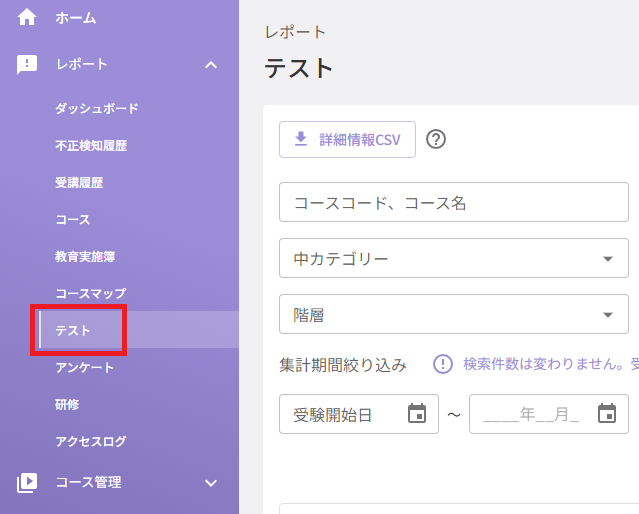
Task: Click the info exclamation circle icon
Action: coord(443,364)
